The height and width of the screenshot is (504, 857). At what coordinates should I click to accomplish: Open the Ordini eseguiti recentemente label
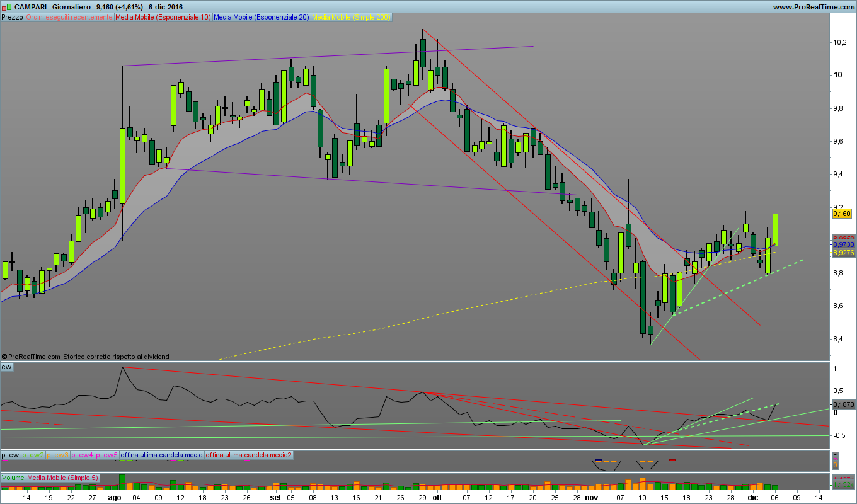pos(69,17)
